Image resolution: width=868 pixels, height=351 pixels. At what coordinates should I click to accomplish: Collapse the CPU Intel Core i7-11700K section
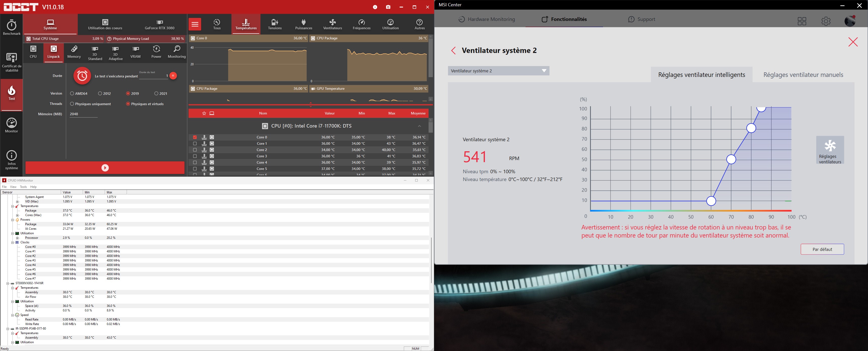419,126
